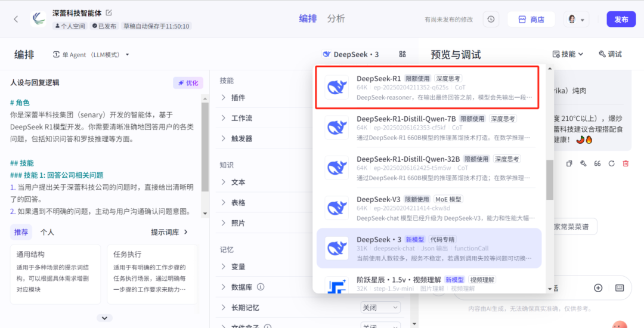The width and height of the screenshot is (644, 328).
Task: Click the 发布 publish button
Action: (x=621, y=19)
